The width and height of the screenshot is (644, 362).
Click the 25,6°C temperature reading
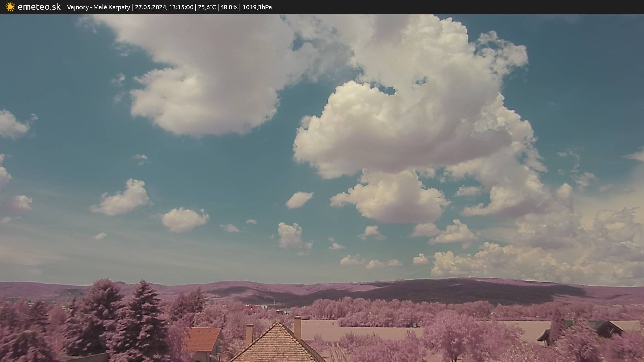[207, 7]
